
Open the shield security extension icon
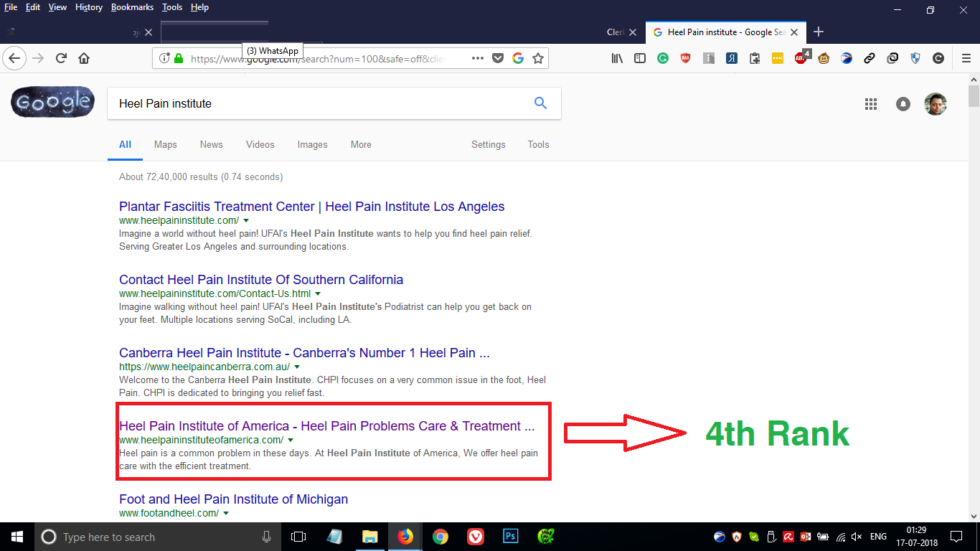pyautogui.click(x=915, y=58)
